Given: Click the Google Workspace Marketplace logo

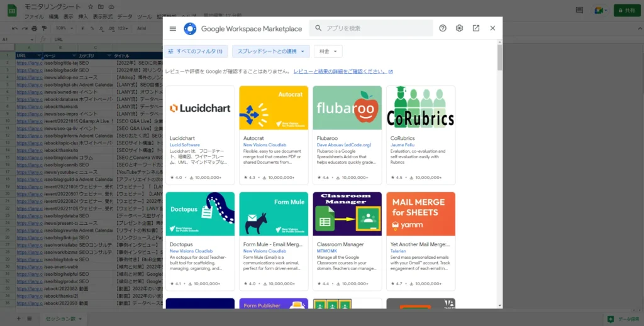Looking at the screenshot, I should [190, 29].
